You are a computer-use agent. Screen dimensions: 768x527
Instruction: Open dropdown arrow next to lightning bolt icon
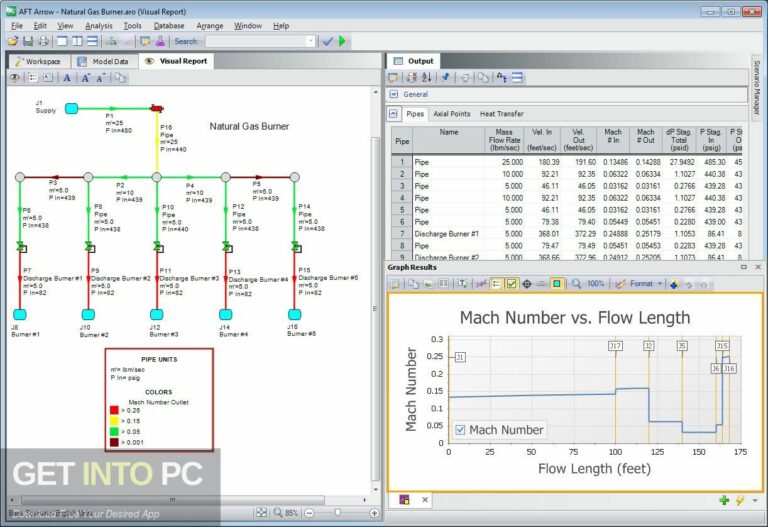pyautogui.click(x=755, y=500)
